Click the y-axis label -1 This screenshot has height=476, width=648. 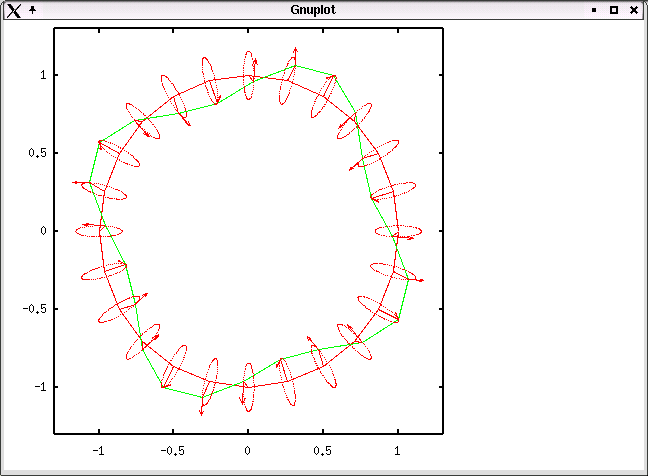(x=40, y=387)
